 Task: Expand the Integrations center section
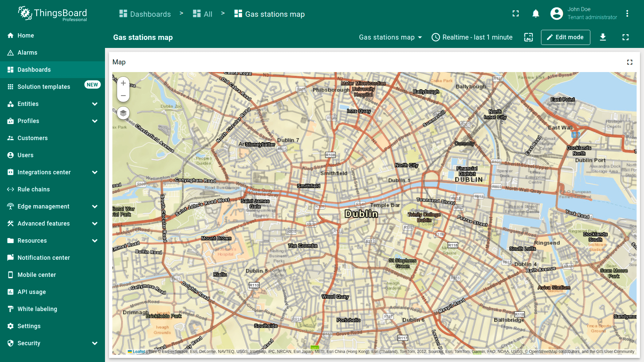coord(95,172)
